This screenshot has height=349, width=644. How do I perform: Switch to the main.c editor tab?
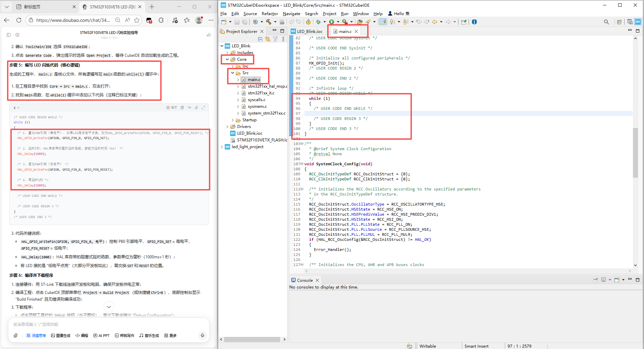[x=345, y=31]
